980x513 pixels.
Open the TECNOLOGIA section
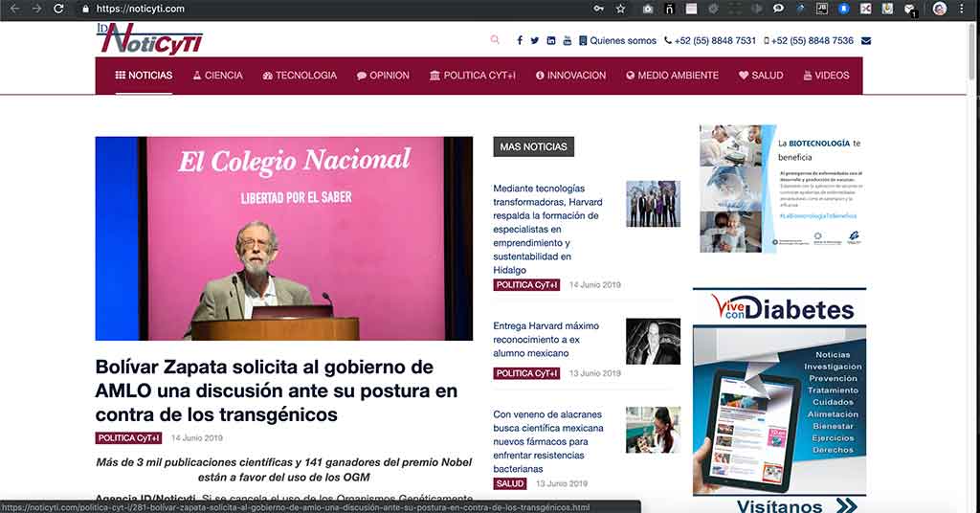coord(300,76)
